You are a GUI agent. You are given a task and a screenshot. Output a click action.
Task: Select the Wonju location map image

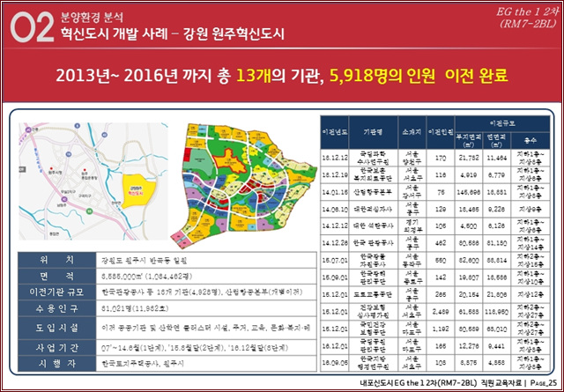pos(93,181)
